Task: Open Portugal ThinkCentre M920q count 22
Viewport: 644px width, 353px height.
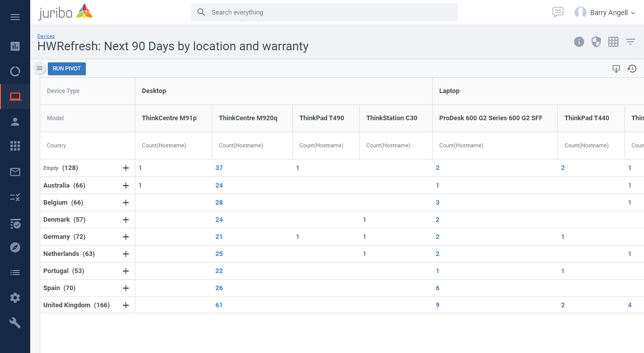Action: (x=219, y=271)
